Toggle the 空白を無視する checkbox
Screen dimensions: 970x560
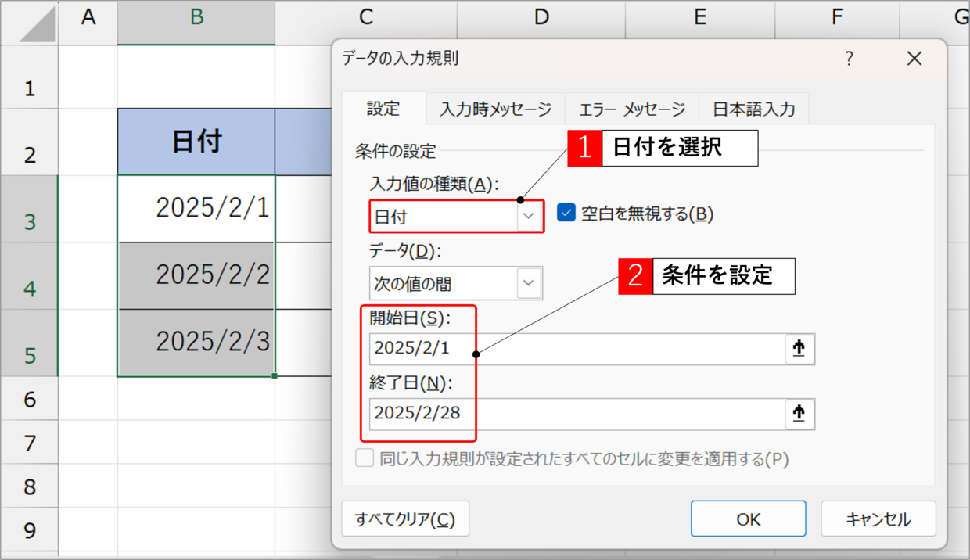click(x=566, y=213)
